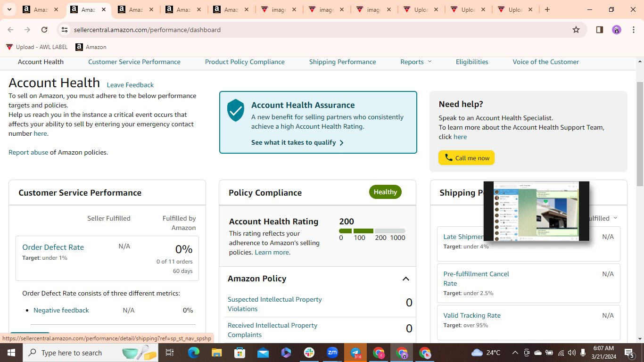The image size is (644, 362).
Task: Open network settings from system tray
Action: point(561,353)
